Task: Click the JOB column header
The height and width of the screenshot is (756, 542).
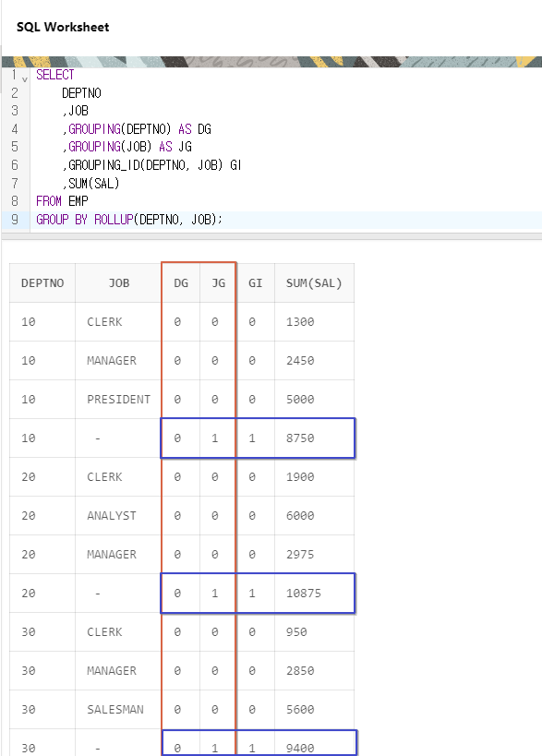Action: click(x=118, y=283)
